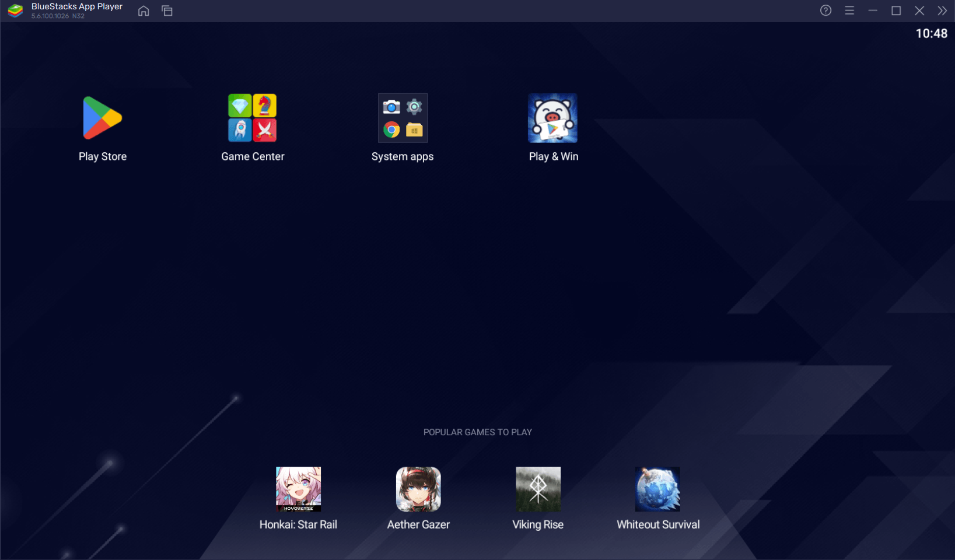Click the BlueStacks App Player title text

(77, 6)
